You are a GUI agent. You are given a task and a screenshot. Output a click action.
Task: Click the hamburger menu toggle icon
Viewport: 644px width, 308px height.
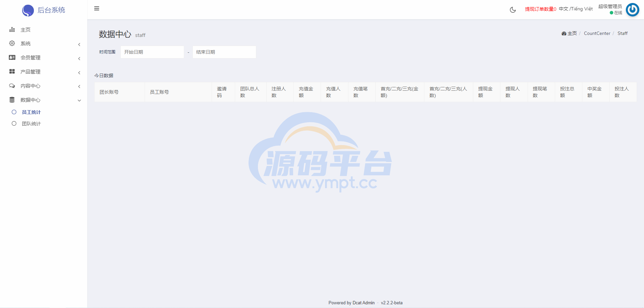pos(97,8)
